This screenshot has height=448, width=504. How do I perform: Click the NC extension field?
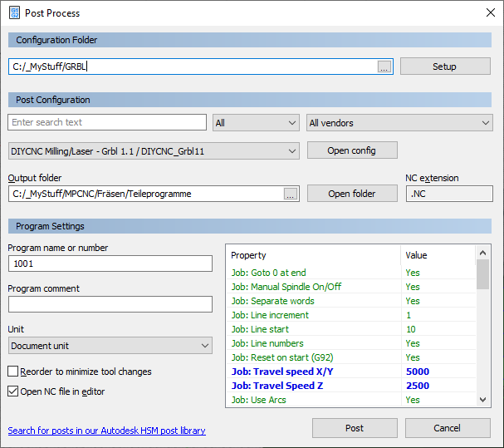(449, 194)
